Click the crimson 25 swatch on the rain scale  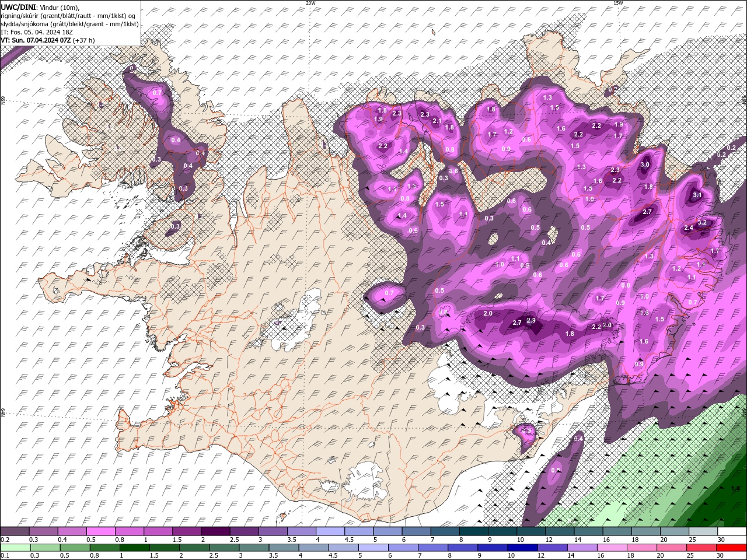pyautogui.click(x=701, y=548)
